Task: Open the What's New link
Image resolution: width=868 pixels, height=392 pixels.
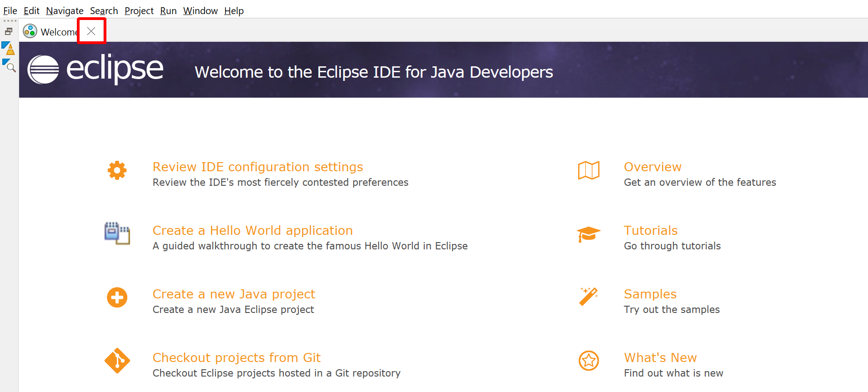Action: [x=660, y=357]
